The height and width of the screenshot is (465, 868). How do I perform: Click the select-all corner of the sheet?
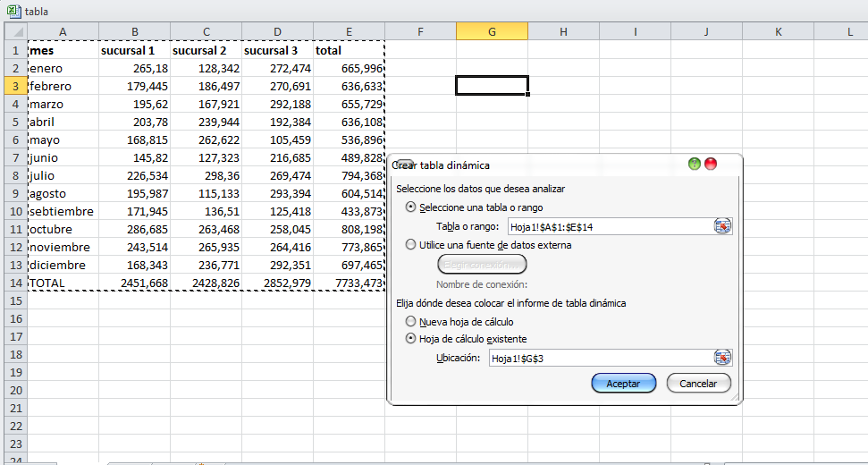[x=16, y=32]
